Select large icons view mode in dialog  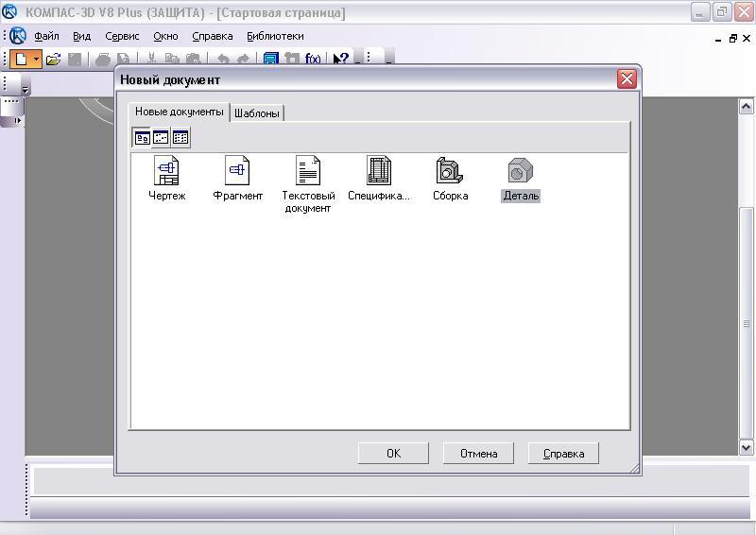143,138
